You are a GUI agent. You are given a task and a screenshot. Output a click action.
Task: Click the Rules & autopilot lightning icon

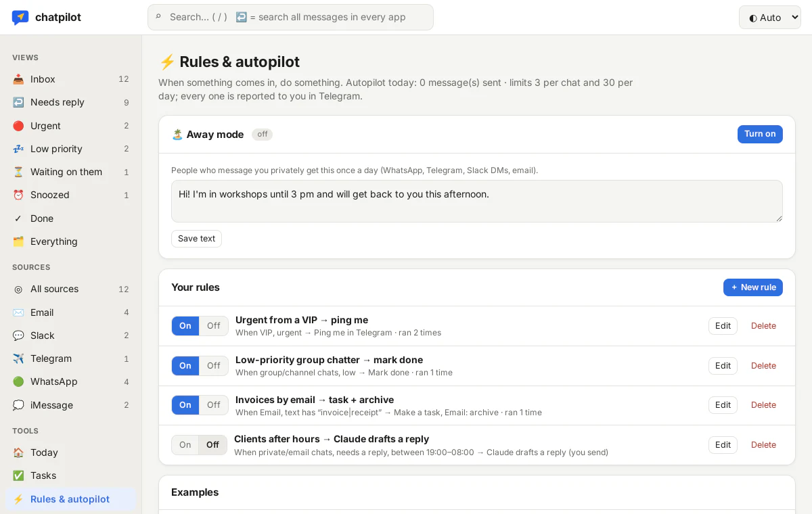coord(18,499)
